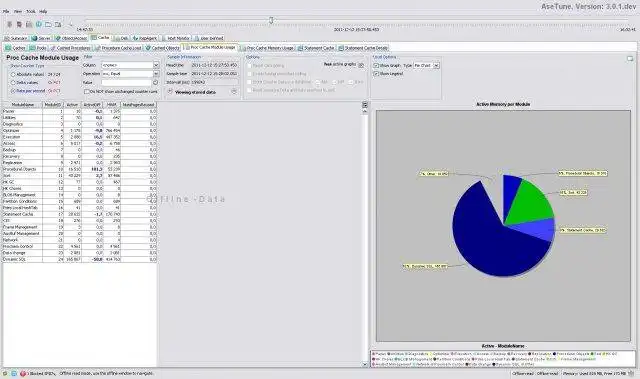The image size is (640, 379).
Task: Open the Caches sub-tab
Action: 16,48
